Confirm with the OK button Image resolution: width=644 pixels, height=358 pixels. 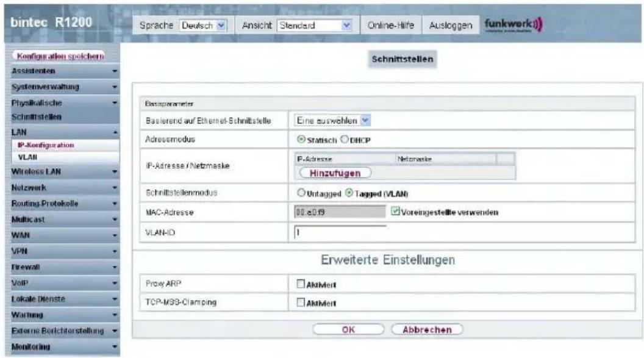point(348,329)
